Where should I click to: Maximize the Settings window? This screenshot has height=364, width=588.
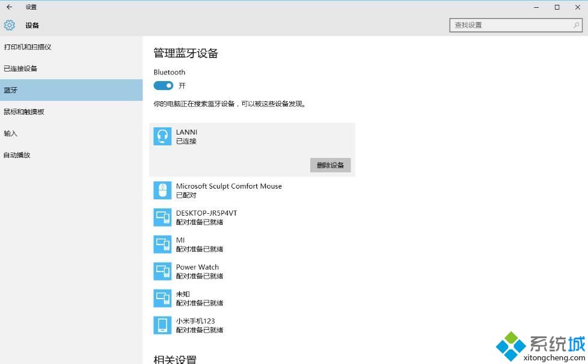tap(557, 7)
